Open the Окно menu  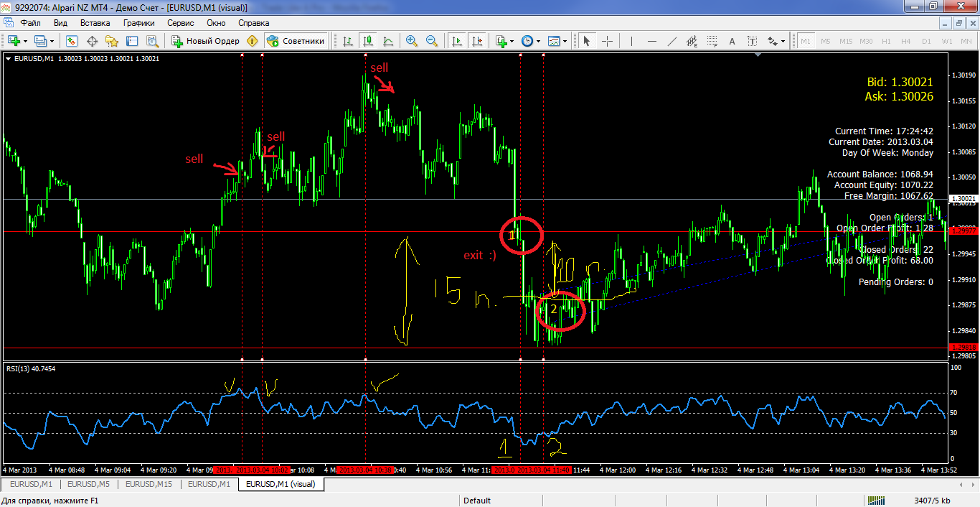(x=216, y=22)
